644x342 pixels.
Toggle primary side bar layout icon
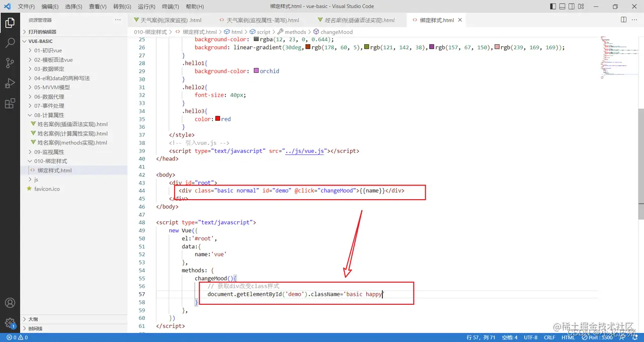point(553,7)
